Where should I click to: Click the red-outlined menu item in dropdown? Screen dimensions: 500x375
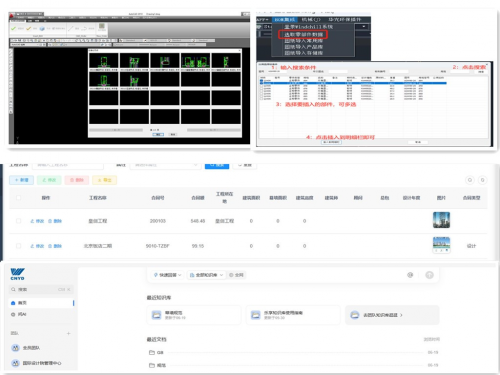303,34
